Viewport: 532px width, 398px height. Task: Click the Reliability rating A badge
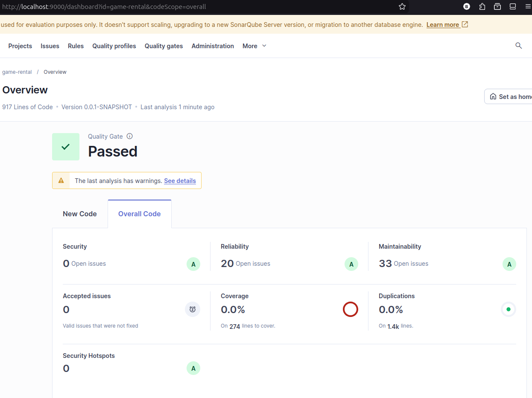[351, 264]
